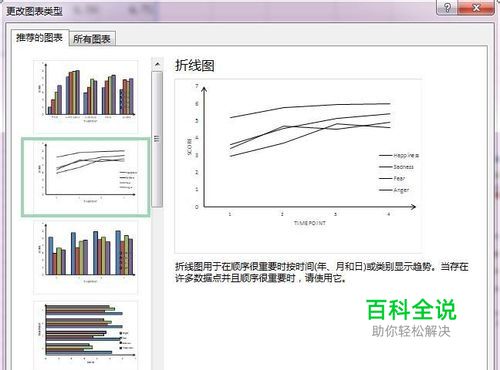Open the 所有图表 tab
This screenshot has width=500, height=370.
pos(92,39)
